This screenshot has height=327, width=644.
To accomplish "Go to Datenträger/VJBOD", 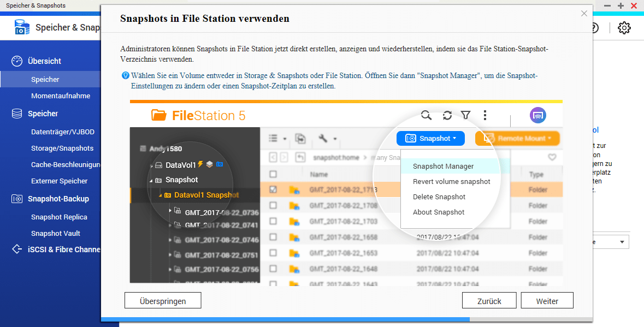I will 63,132.
